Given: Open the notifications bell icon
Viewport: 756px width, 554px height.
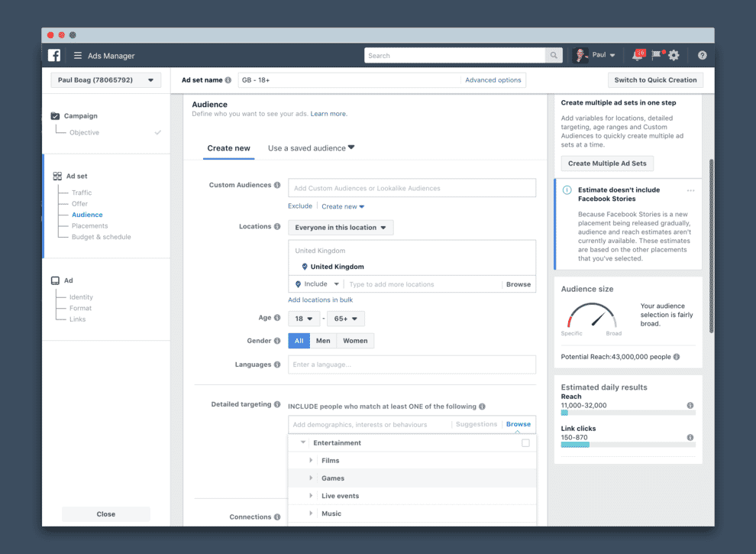Looking at the screenshot, I should click(x=638, y=56).
